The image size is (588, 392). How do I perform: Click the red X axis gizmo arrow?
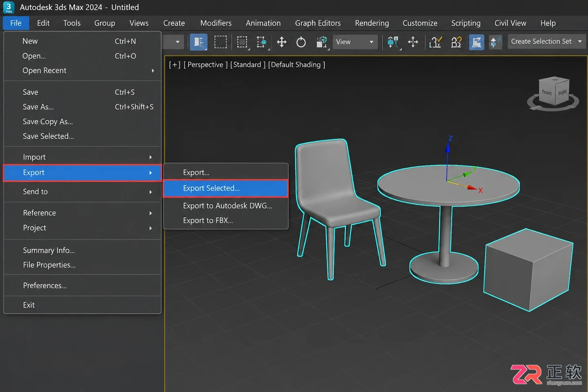coord(472,188)
